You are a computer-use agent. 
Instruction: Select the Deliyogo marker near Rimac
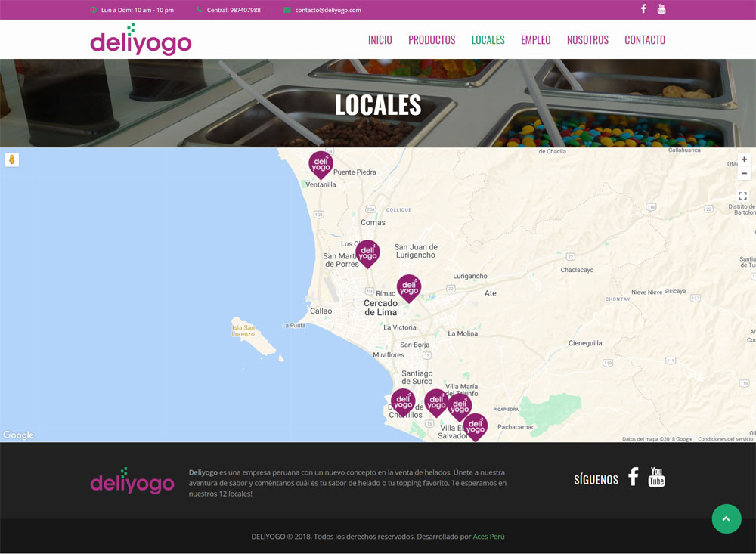409,288
